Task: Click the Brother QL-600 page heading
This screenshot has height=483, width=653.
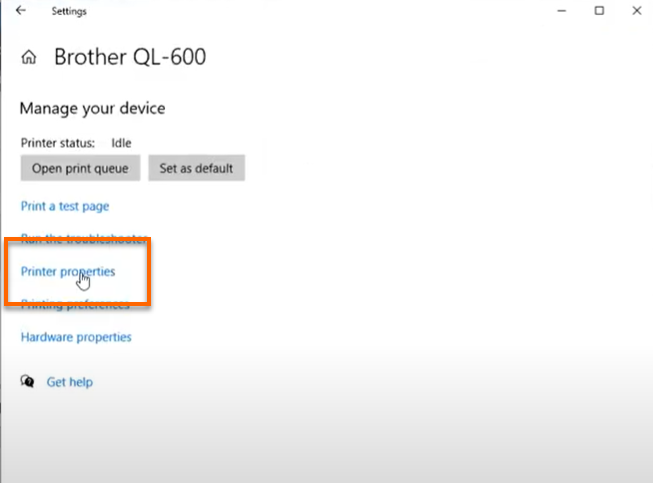Action: coord(130,57)
